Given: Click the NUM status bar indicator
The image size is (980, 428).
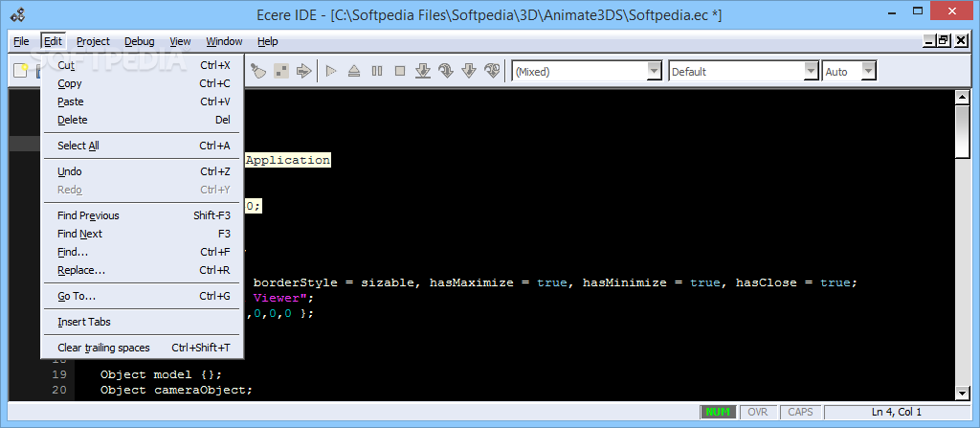Looking at the screenshot, I should pyautogui.click(x=718, y=412).
